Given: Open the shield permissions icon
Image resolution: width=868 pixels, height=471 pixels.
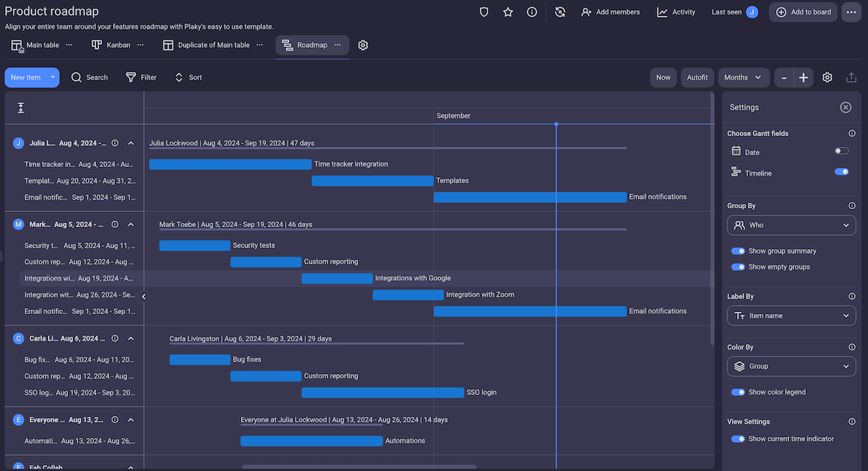Looking at the screenshot, I should (484, 12).
